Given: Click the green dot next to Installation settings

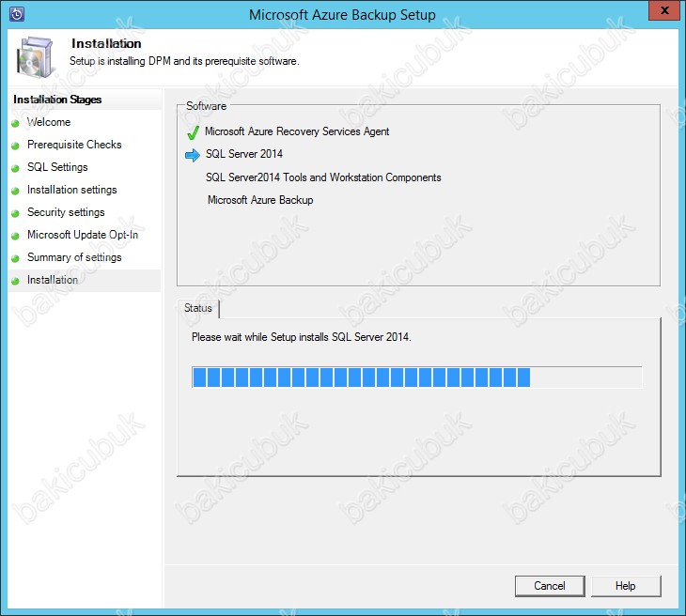Looking at the screenshot, I should [15, 191].
